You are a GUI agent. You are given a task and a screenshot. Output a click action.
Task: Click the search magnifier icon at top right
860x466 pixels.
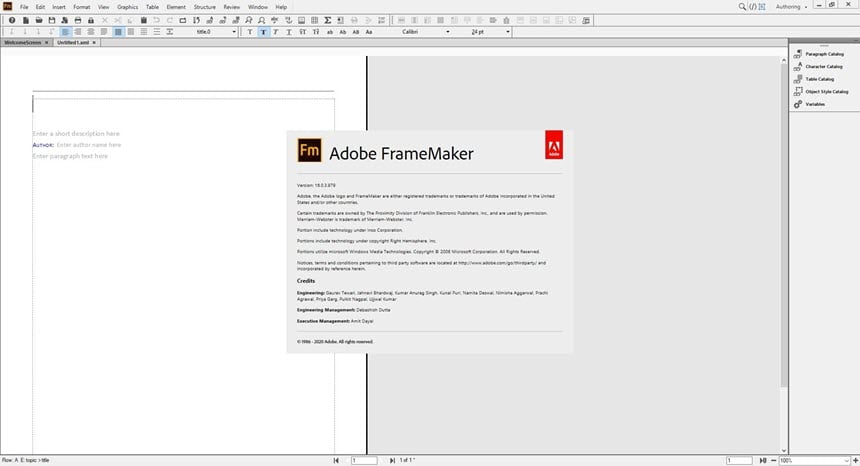tap(742, 7)
